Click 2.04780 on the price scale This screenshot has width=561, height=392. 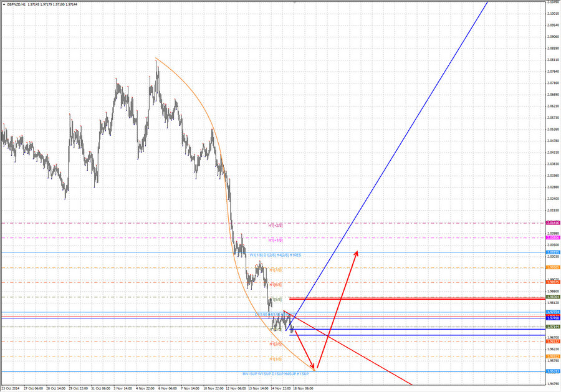pyautogui.click(x=553, y=141)
